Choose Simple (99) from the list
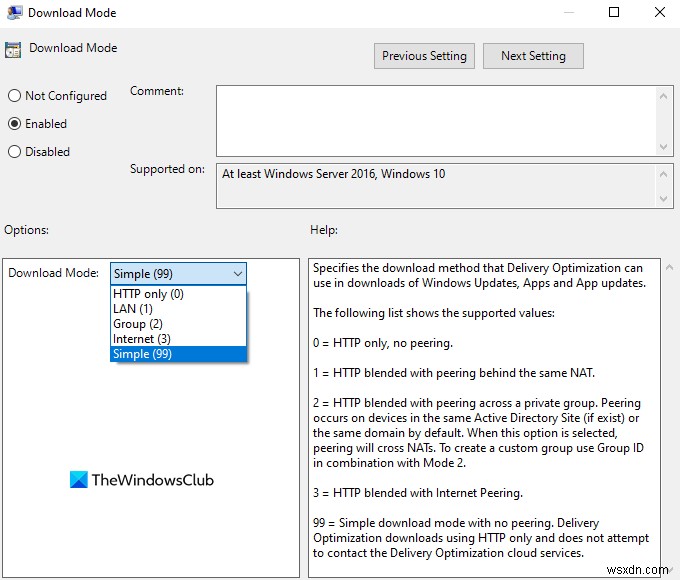The width and height of the screenshot is (680, 580). pyautogui.click(x=178, y=354)
